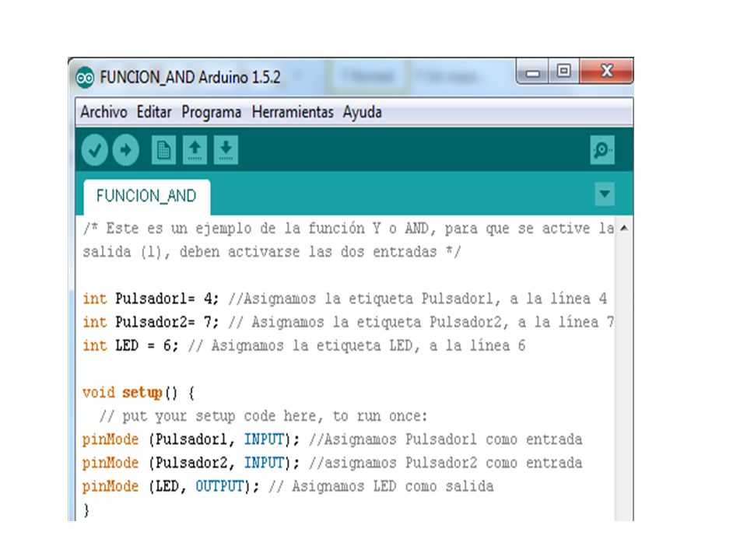Open the Archivo menu
Image resolution: width=747 pixels, height=560 pixels.
103,112
